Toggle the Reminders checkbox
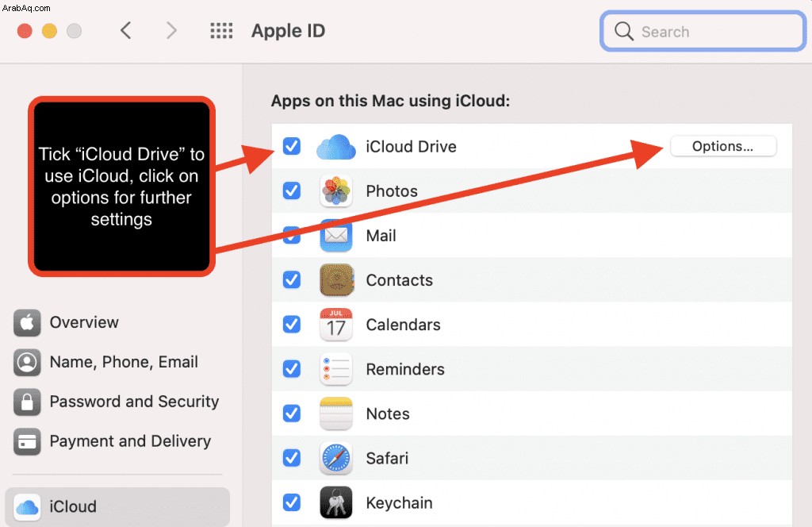Viewport: 812px width, 527px height. (292, 369)
